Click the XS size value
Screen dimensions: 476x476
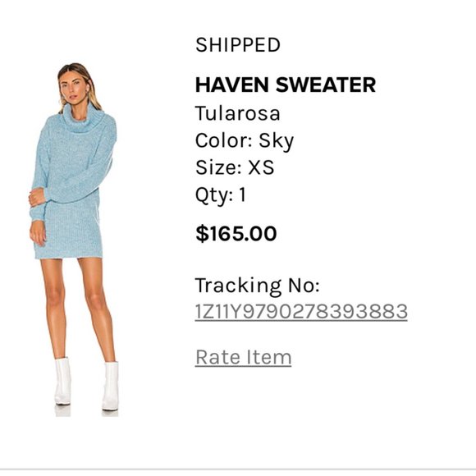coord(261,167)
